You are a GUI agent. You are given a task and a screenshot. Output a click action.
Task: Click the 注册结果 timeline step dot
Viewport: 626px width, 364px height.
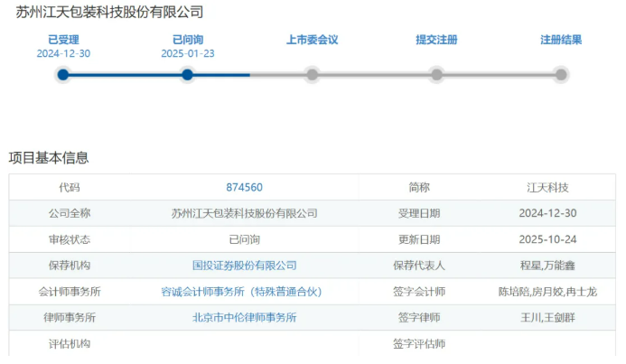561,75
